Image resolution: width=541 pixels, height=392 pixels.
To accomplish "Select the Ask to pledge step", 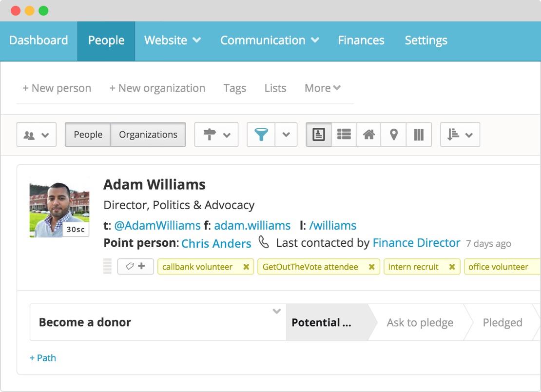I will coord(420,323).
